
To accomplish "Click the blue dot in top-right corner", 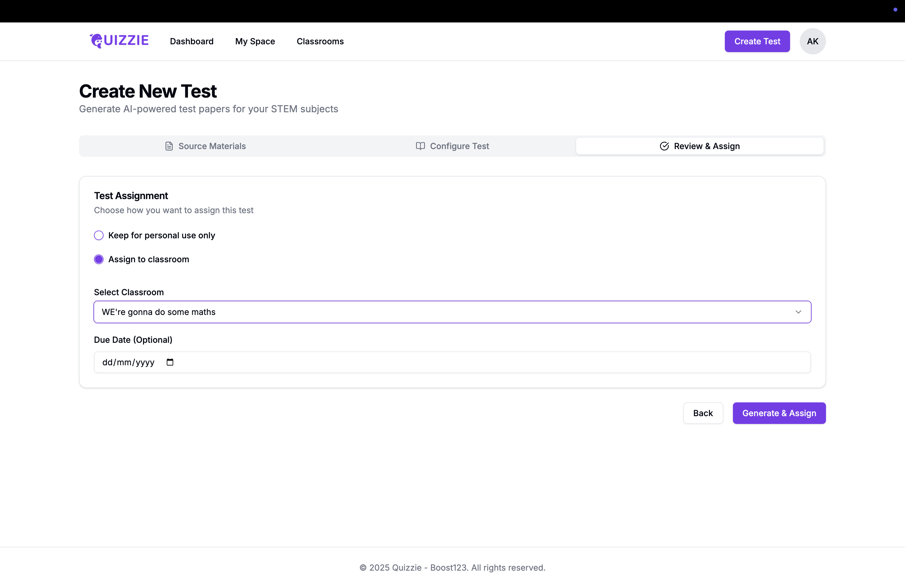I will (x=895, y=10).
